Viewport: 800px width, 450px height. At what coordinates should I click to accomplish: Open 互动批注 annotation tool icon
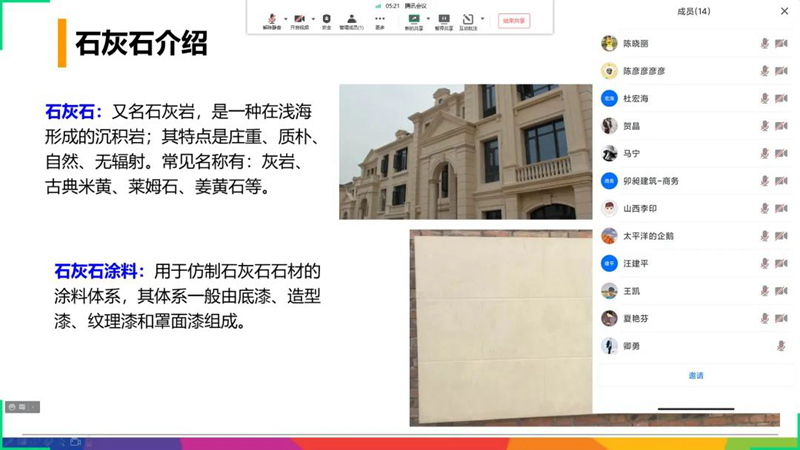(x=468, y=19)
